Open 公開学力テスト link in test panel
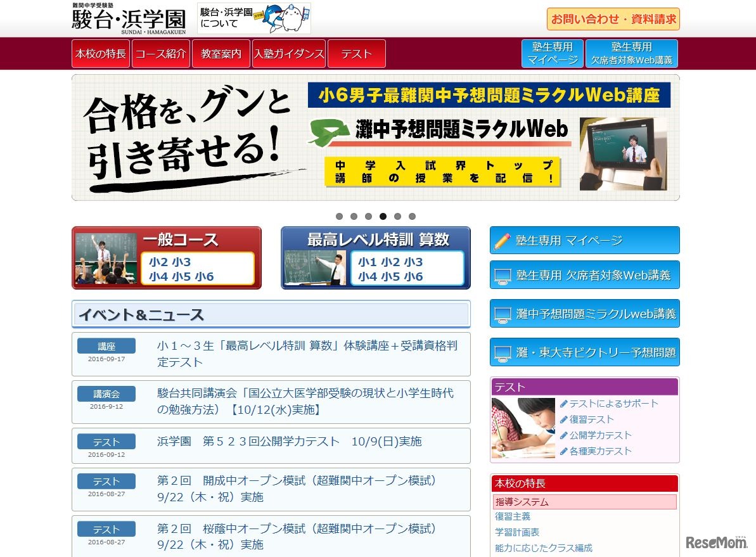 click(x=600, y=435)
